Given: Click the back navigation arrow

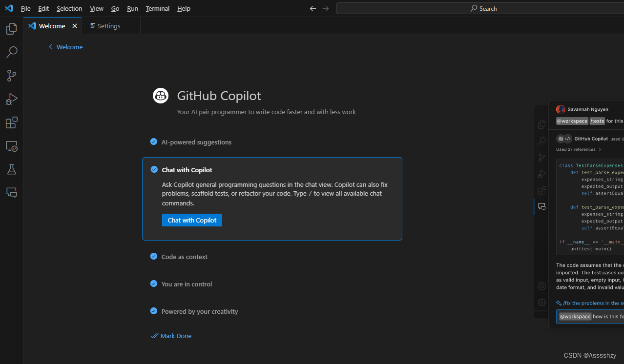Looking at the screenshot, I should coord(312,8).
